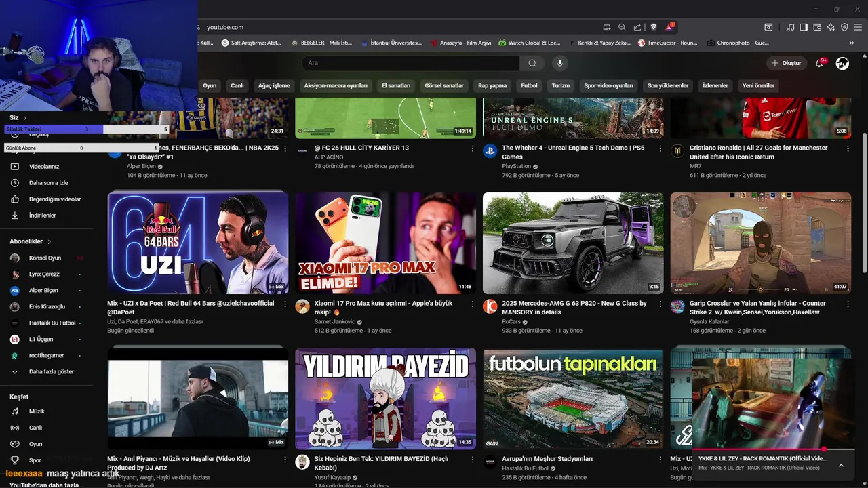Open the Counter Strike 2 video thumbnail
The height and width of the screenshot is (488, 868).
pos(761,243)
